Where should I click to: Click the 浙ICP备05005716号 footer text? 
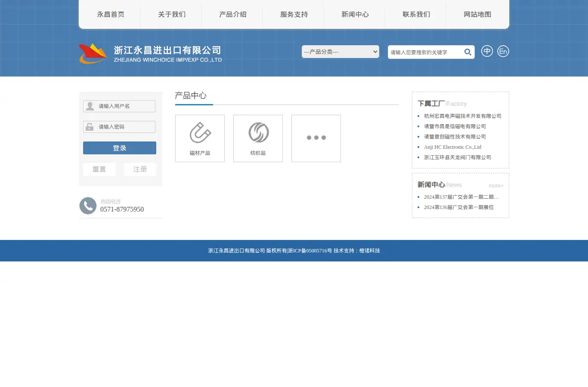click(310, 251)
